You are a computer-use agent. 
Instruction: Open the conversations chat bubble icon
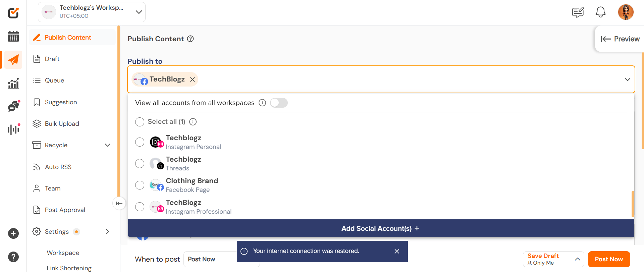(x=13, y=106)
